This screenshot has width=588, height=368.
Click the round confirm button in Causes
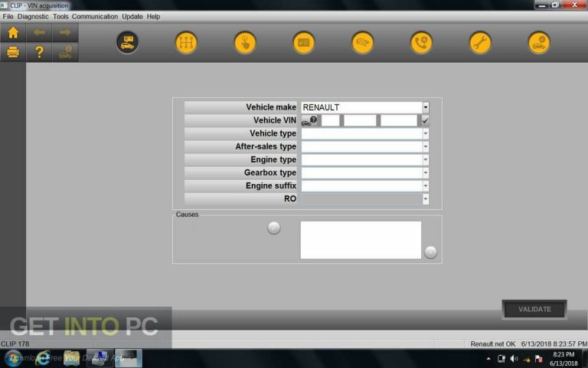(x=273, y=228)
